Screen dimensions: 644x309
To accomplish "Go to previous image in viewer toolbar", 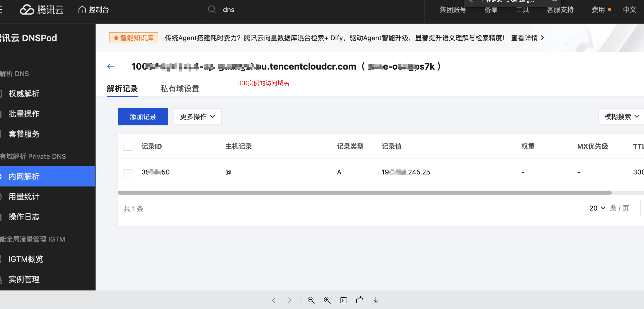I will pyautogui.click(x=274, y=300).
